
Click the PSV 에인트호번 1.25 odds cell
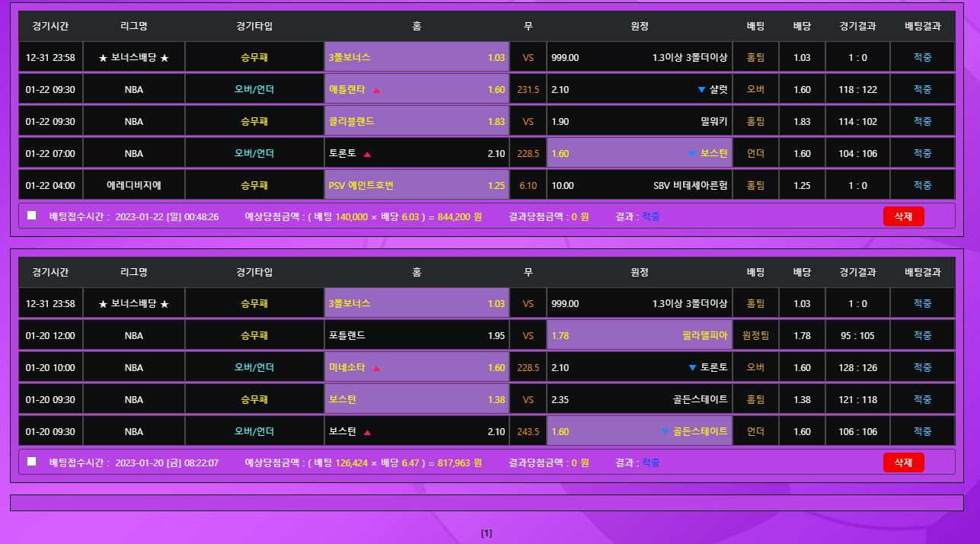tap(417, 186)
